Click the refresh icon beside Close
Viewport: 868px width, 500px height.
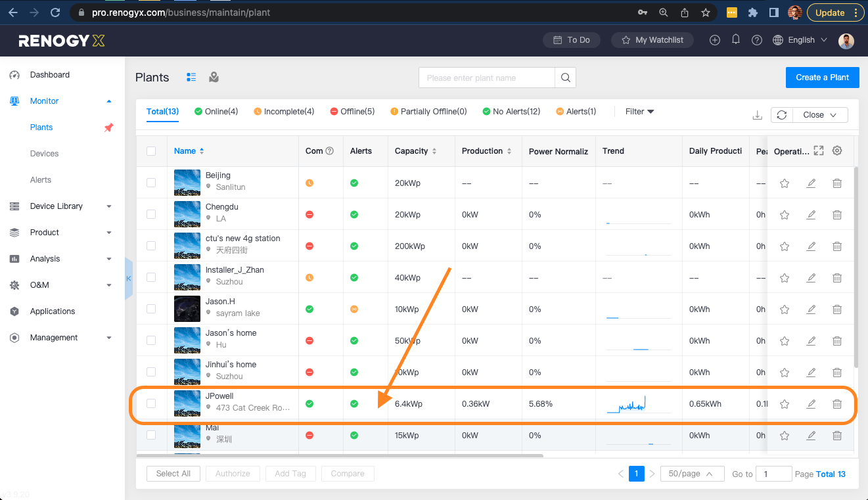coord(781,115)
